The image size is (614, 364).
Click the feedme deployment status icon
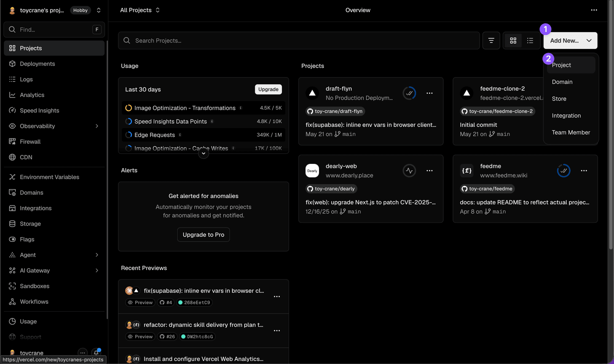tap(563, 171)
